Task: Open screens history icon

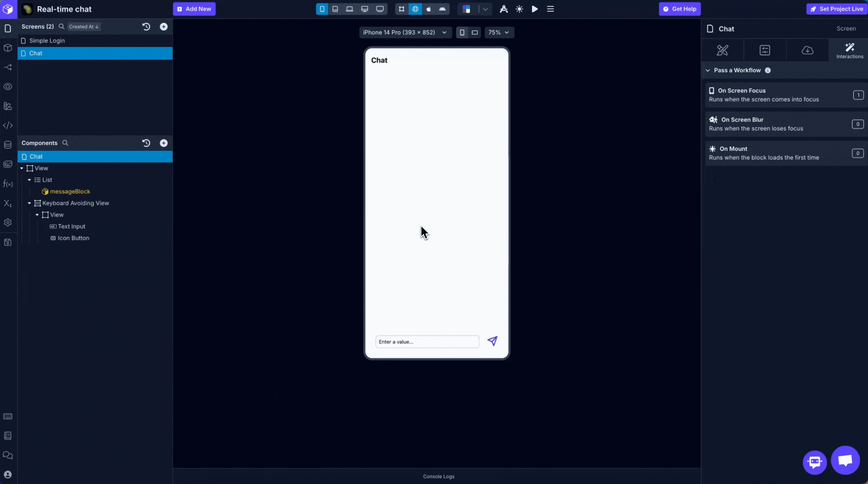Action: (146, 26)
